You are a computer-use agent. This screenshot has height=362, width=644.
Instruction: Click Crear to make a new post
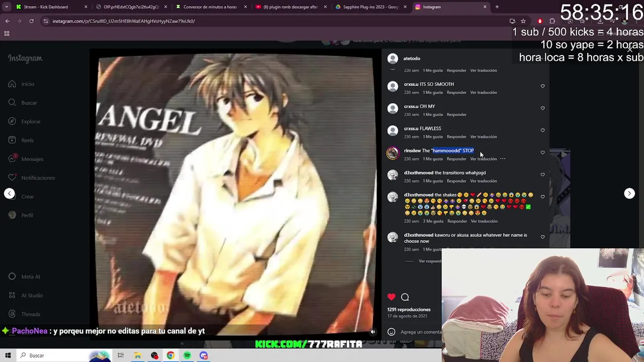tap(21, 197)
